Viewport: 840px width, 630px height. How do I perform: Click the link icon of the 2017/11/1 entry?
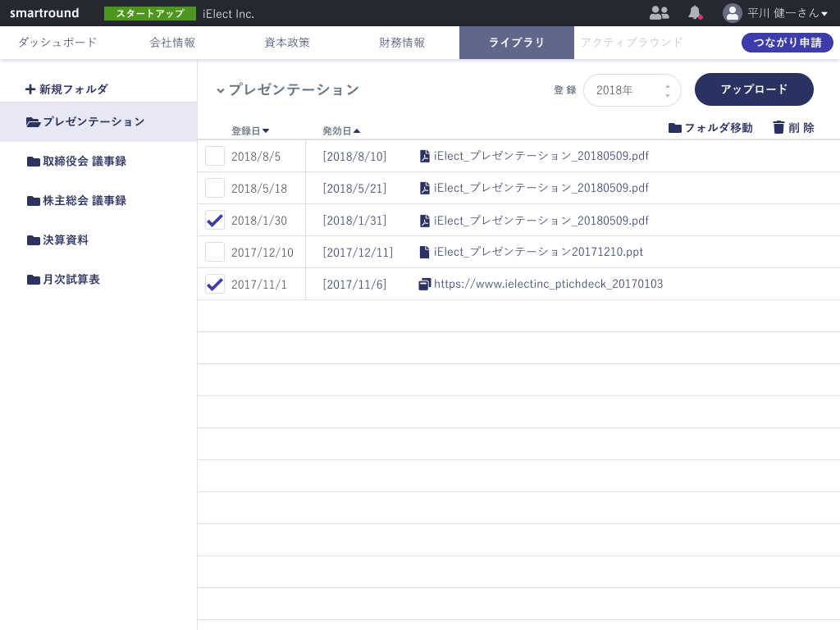point(424,284)
